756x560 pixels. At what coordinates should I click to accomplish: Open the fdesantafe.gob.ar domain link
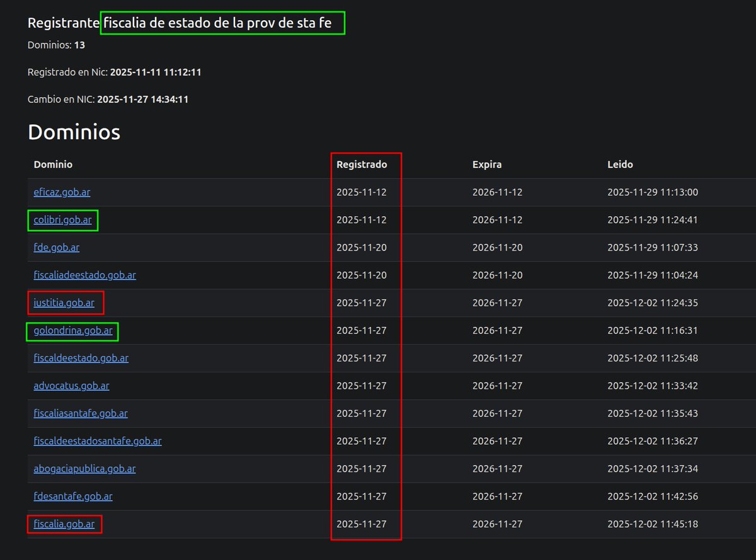pyautogui.click(x=73, y=496)
